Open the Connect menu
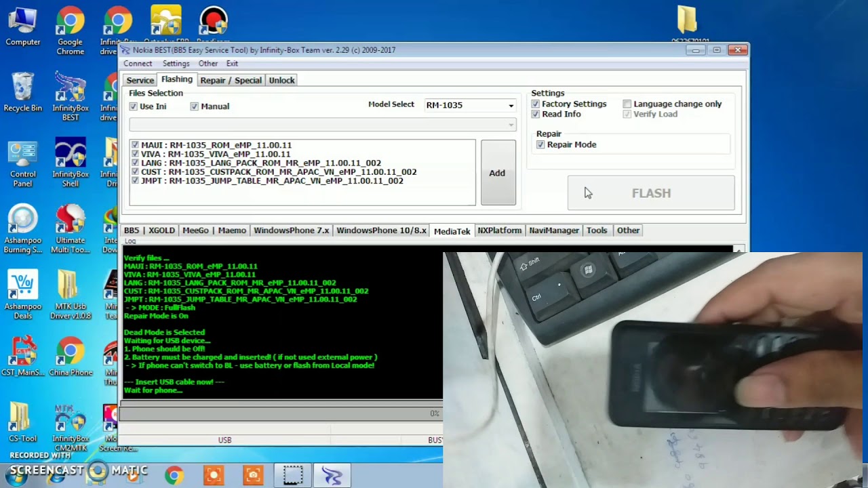This screenshot has width=868, height=488. pyautogui.click(x=138, y=64)
